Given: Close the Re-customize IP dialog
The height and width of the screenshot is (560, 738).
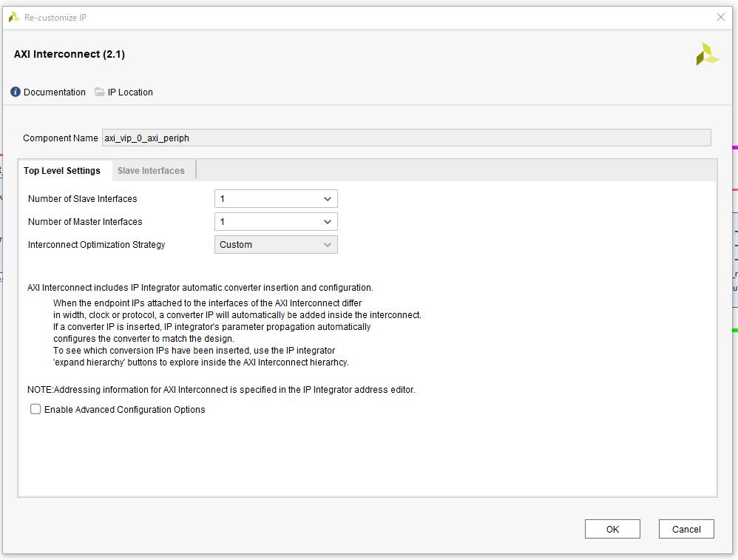Looking at the screenshot, I should (721, 17).
